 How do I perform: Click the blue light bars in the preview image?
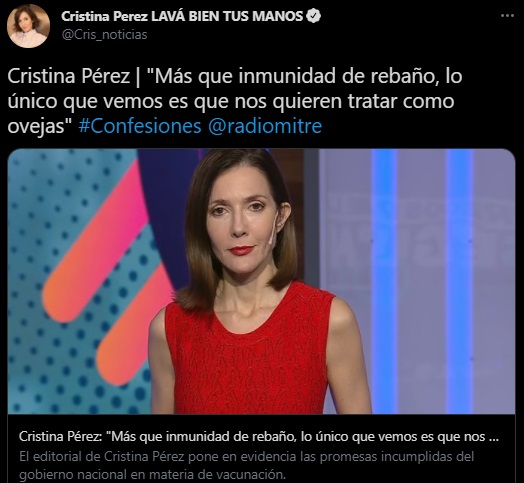[x=422, y=281]
